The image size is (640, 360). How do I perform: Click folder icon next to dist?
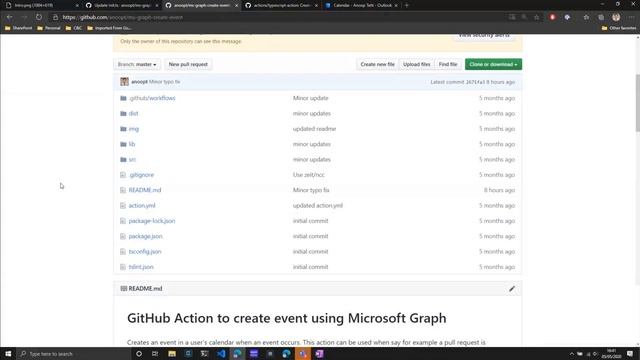click(x=123, y=113)
